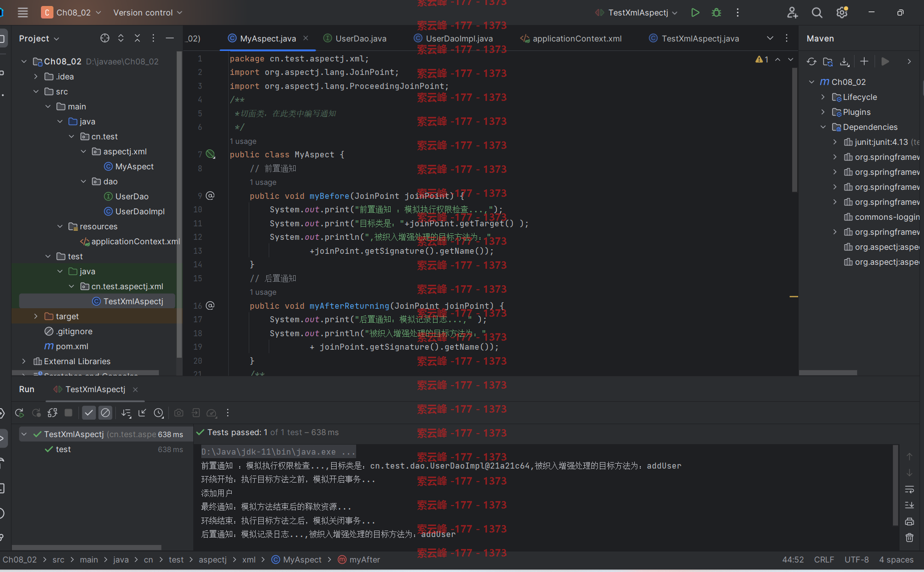Toggle soft-wrap in console
The width and height of the screenshot is (924, 572).
(x=910, y=490)
